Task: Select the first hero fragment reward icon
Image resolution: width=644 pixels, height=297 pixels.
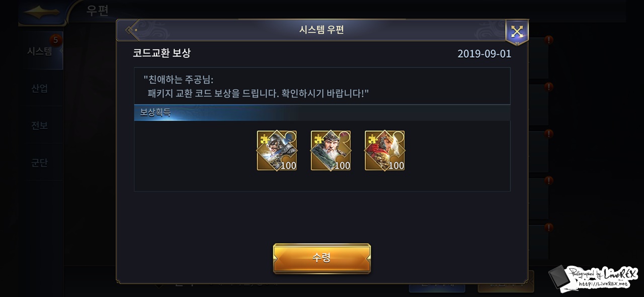Action: coord(277,151)
